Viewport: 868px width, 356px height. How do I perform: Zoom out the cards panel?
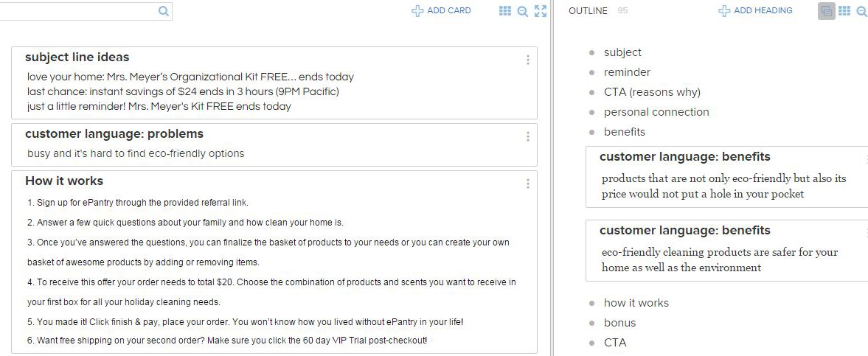[523, 11]
